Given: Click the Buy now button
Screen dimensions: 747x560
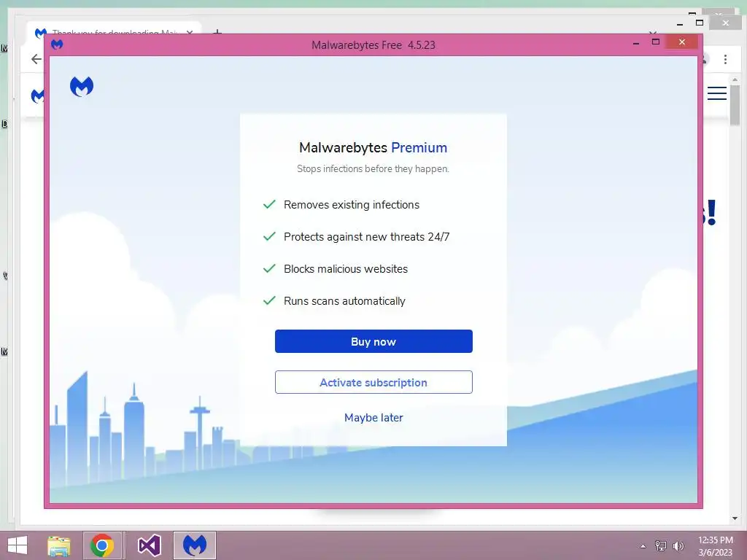Looking at the screenshot, I should pos(373,341).
